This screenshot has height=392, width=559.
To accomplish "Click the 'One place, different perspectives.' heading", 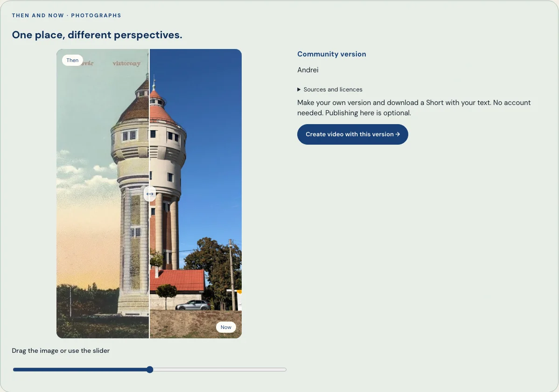I will click(x=97, y=35).
